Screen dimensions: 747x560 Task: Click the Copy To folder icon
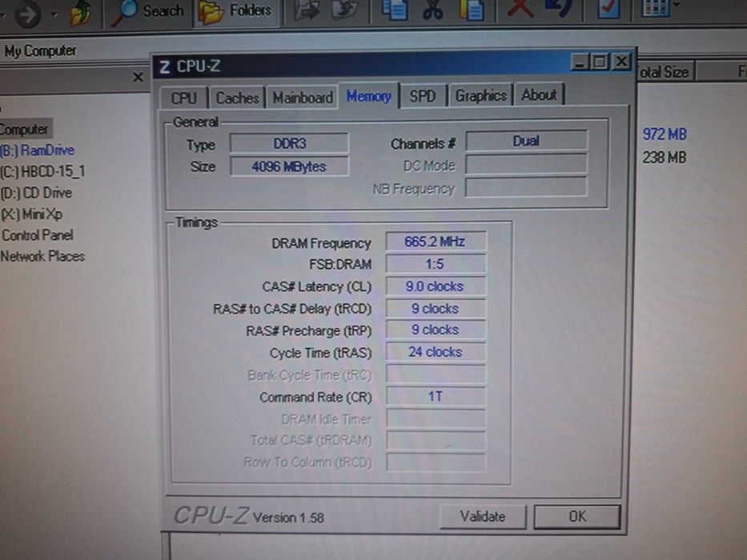345,10
